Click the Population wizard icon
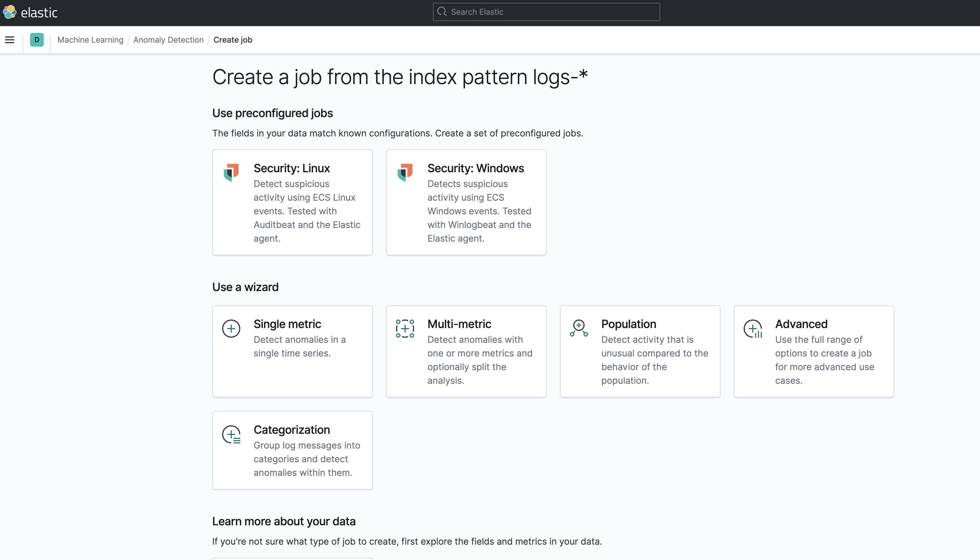Viewport: 980px width, 560px height. [578, 328]
